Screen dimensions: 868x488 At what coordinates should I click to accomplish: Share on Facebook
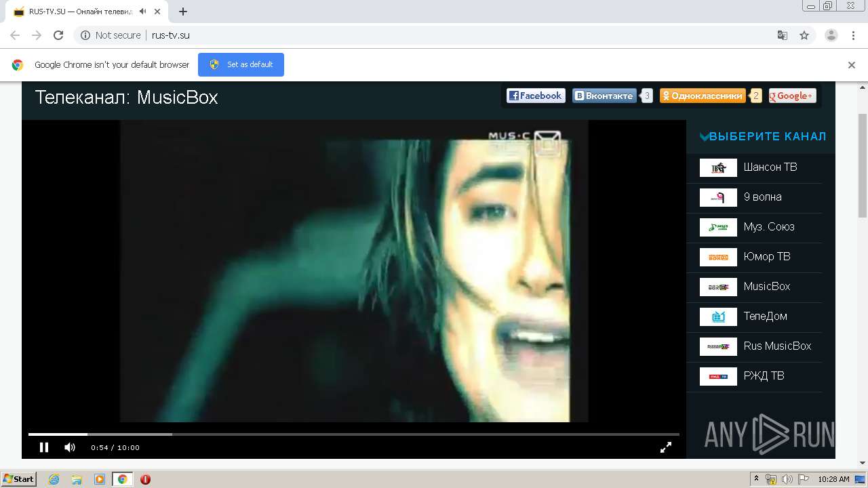pos(536,96)
